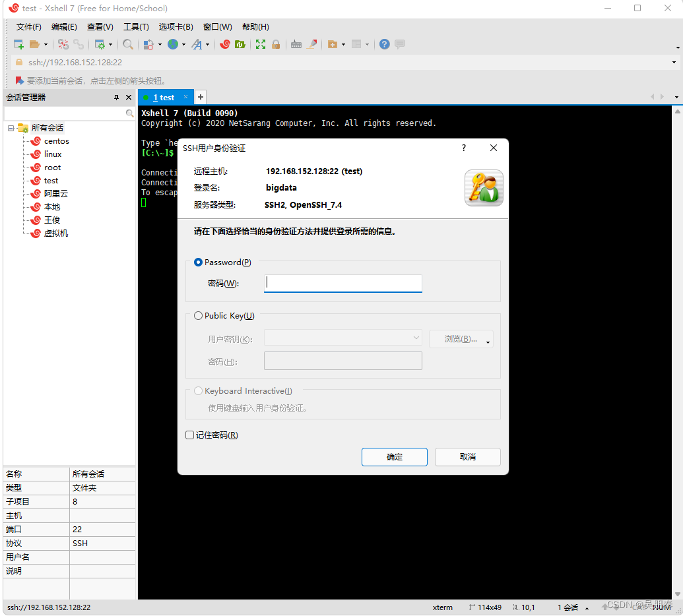Open session properties gear icon
This screenshot has height=616, width=683.
100,44
